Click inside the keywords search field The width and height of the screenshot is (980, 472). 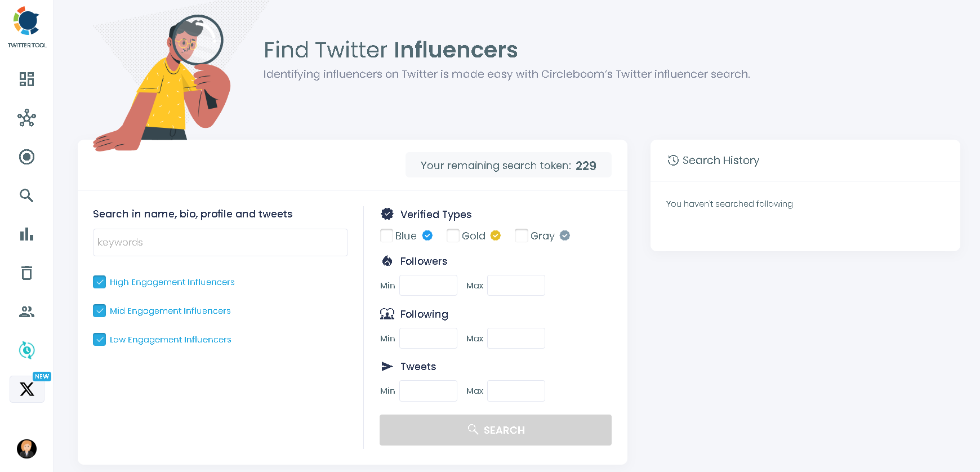(x=220, y=242)
